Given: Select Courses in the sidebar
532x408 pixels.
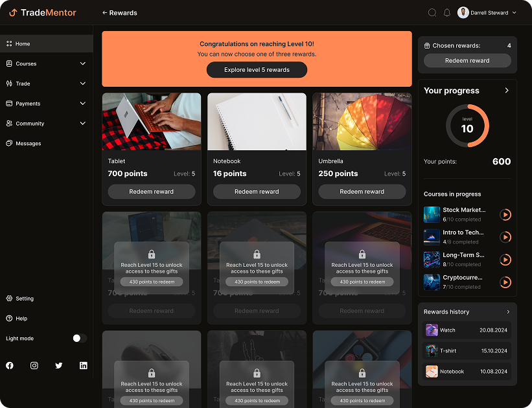Looking at the screenshot, I should [x=47, y=63].
